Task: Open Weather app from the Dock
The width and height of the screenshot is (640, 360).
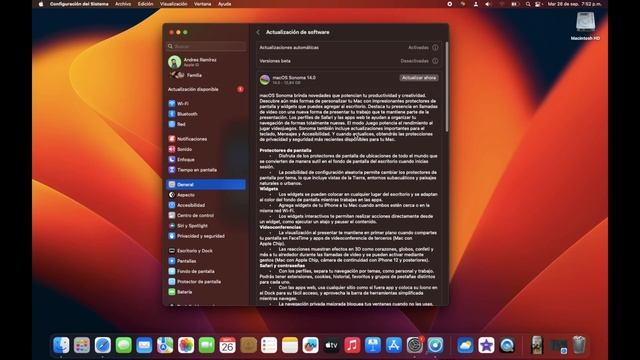Action: click(465, 345)
